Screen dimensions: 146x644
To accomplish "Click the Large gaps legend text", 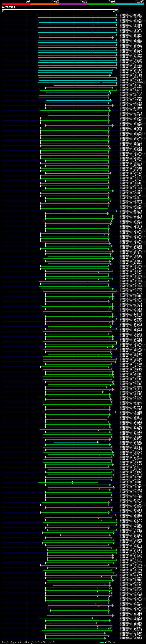I will pyautogui.click(x=28, y=642).
